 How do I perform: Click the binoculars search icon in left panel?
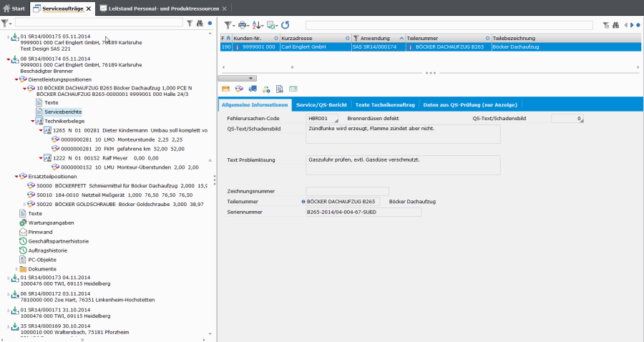coord(200,24)
